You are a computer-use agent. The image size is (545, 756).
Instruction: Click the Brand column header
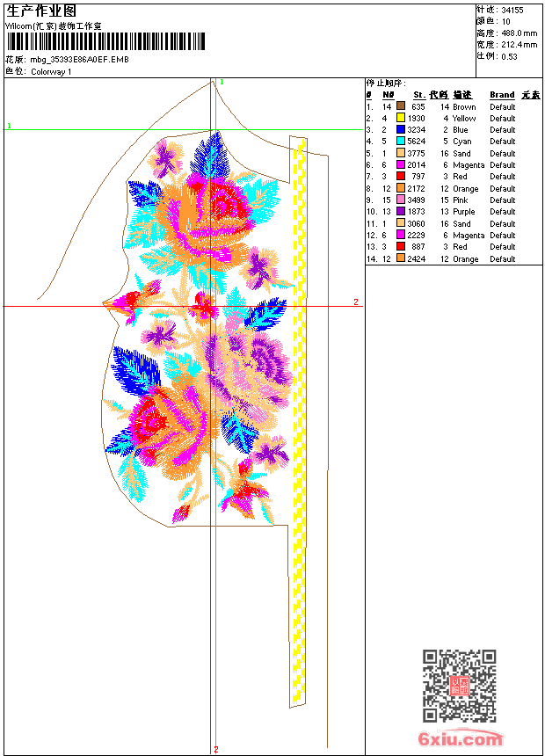(x=502, y=95)
